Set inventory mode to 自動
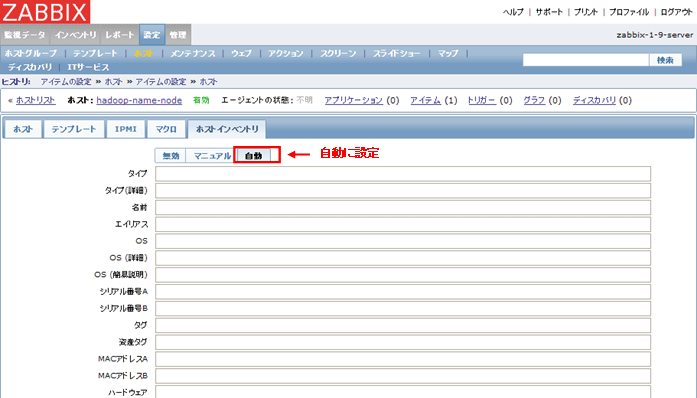The height and width of the screenshot is (398, 697). (253, 156)
